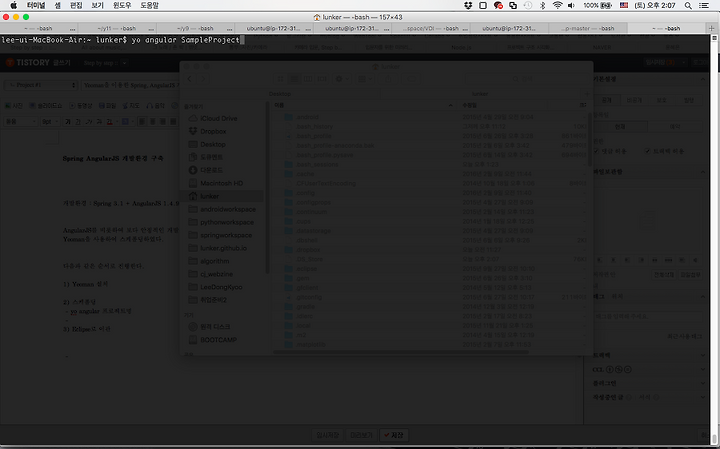The image size is (720, 449).
Task: Click the US flag input source icon
Action: (x=624, y=6)
